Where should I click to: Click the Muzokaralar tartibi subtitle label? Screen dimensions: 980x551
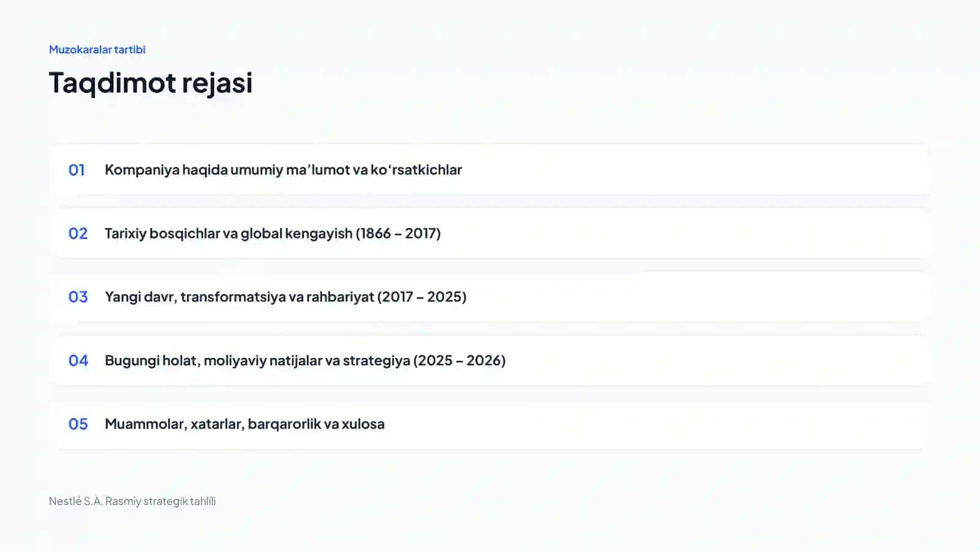coord(97,50)
